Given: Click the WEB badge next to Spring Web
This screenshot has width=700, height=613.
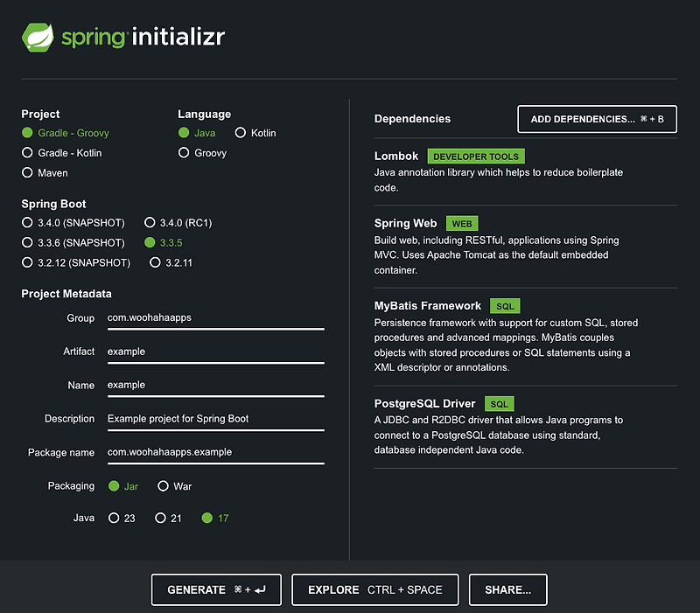Looking at the screenshot, I should click(461, 223).
